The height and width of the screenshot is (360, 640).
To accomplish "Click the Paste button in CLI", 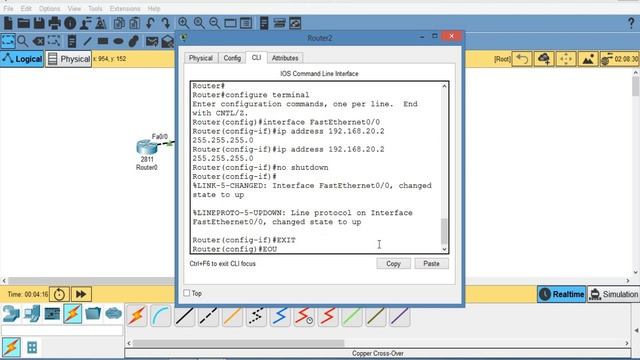I will pyautogui.click(x=431, y=264).
